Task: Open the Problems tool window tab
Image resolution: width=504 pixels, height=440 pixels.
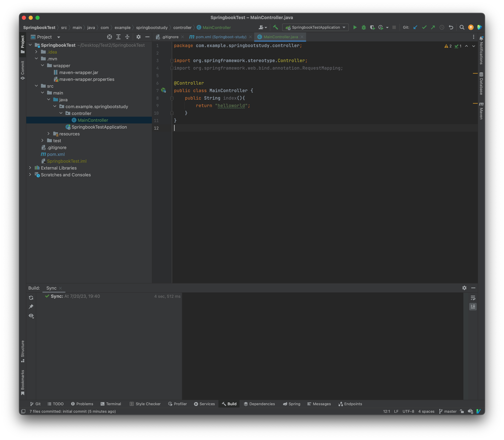Action: 82,404
